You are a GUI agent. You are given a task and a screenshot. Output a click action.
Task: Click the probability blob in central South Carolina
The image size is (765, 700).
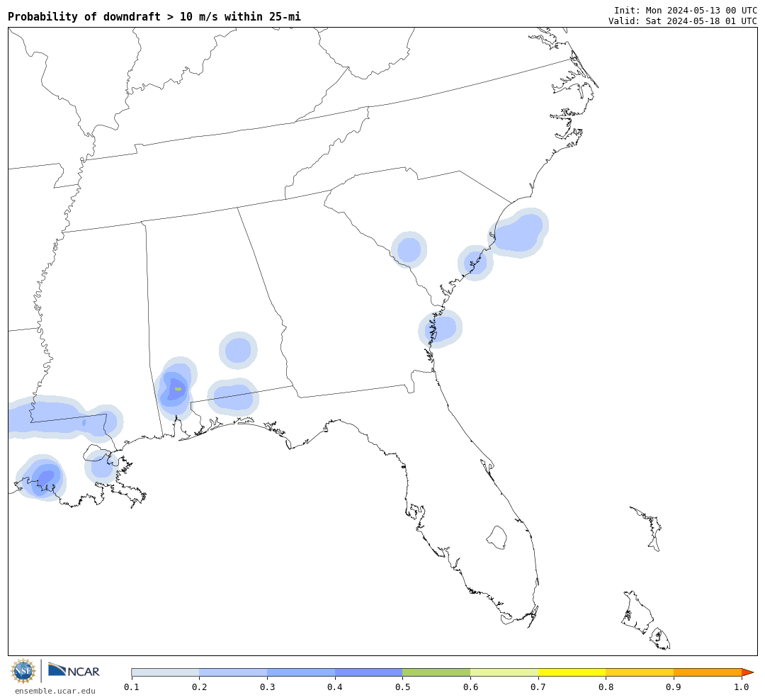(x=409, y=250)
